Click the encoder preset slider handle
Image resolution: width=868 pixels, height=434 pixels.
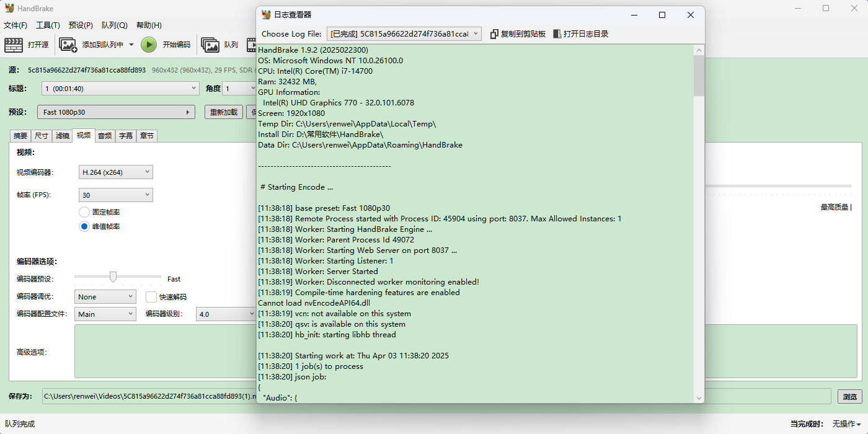113,277
